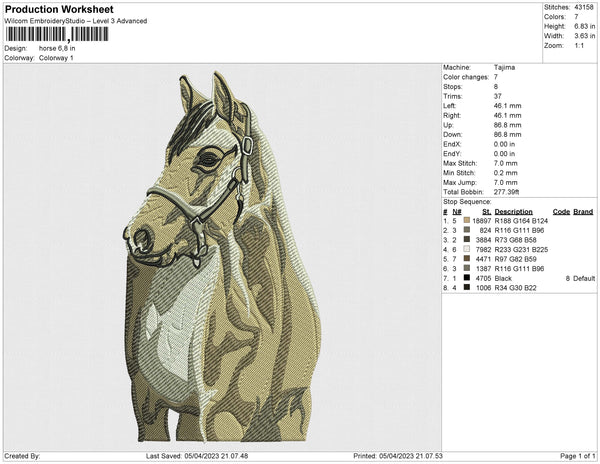Click the Black color swatch in row 7

(466, 278)
